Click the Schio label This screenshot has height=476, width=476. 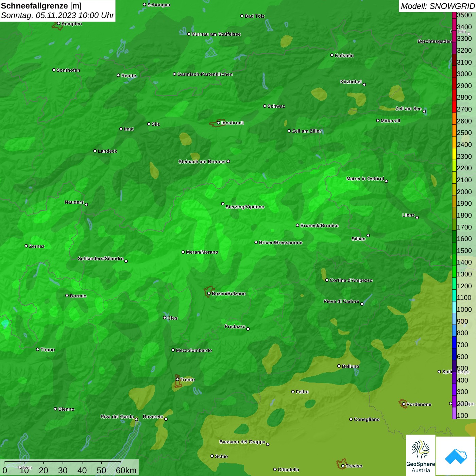point(221,456)
